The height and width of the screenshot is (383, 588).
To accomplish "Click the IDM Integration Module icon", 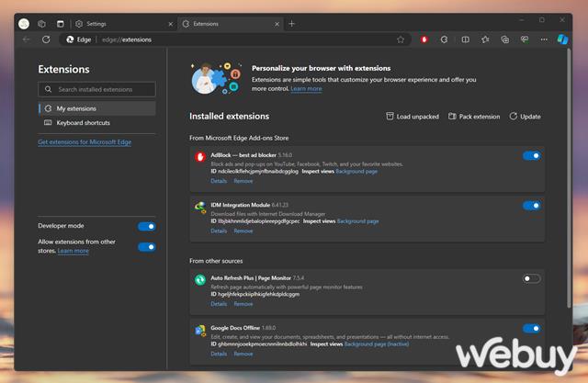I will pos(200,207).
